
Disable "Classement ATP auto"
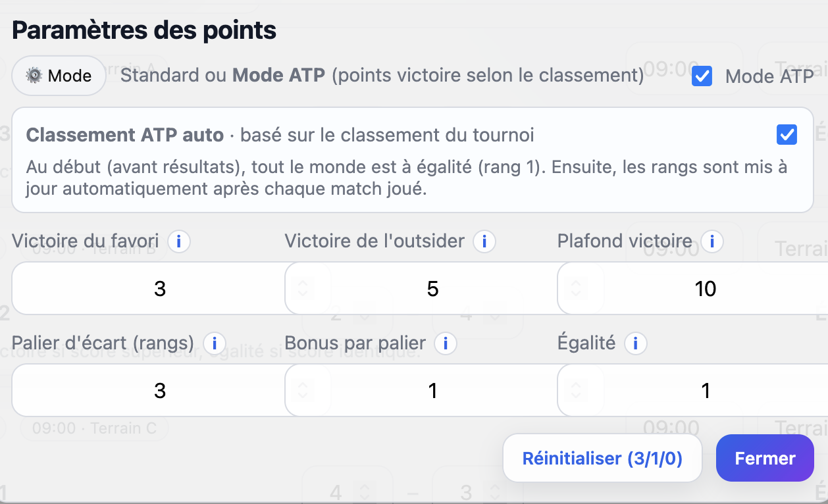(x=787, y=134)
